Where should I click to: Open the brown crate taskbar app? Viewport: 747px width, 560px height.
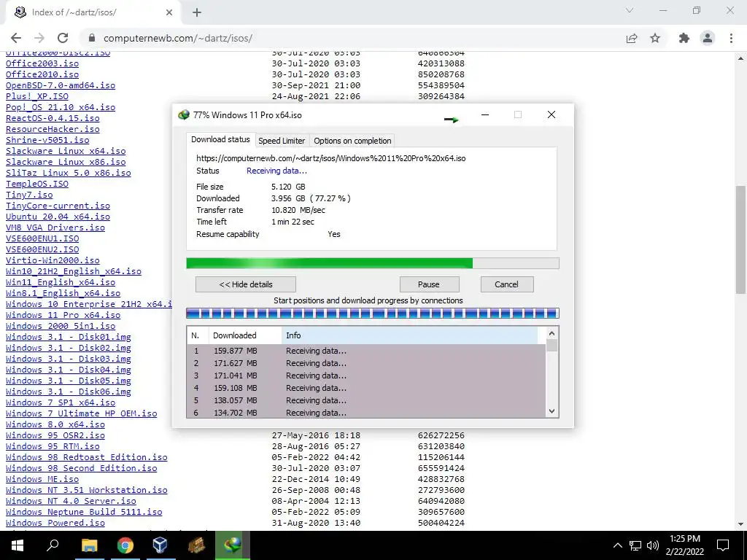pos(196,545)
